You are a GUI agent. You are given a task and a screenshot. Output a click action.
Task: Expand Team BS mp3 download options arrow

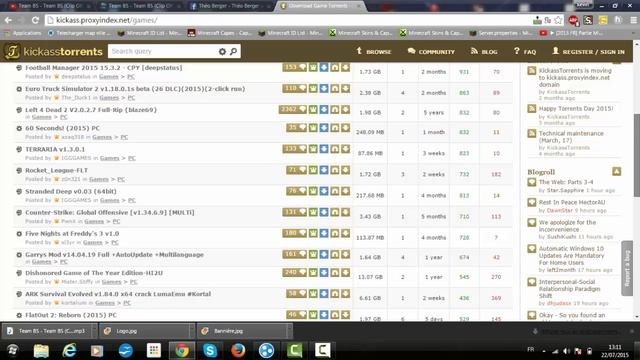[x=94, y=331]
